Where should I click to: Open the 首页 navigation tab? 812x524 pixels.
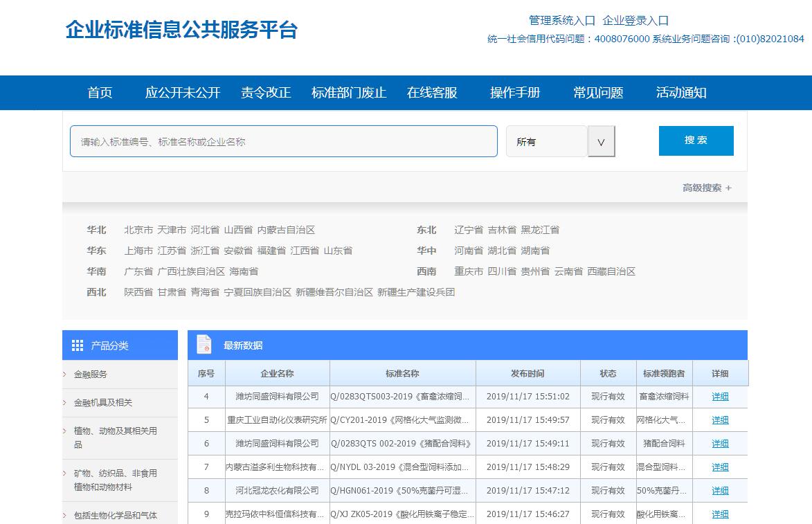point(100,93)
